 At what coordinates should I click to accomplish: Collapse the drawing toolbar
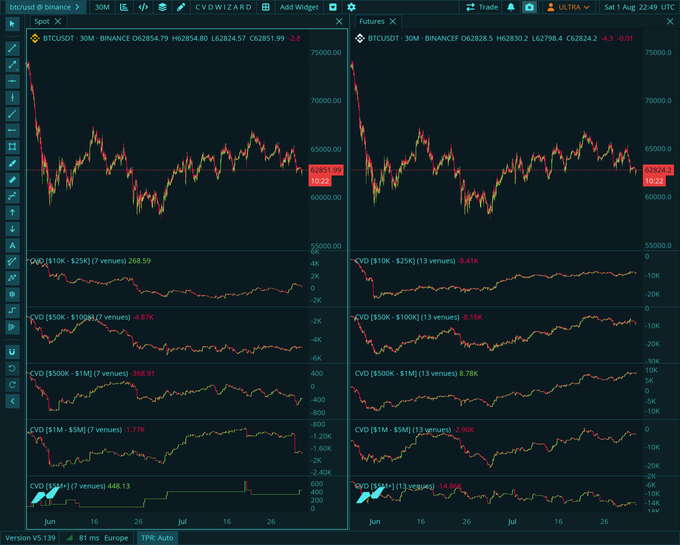coord(12,401)
